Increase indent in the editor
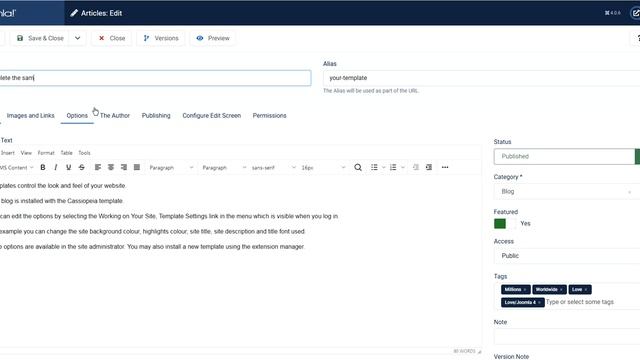 tap(429, 167)
